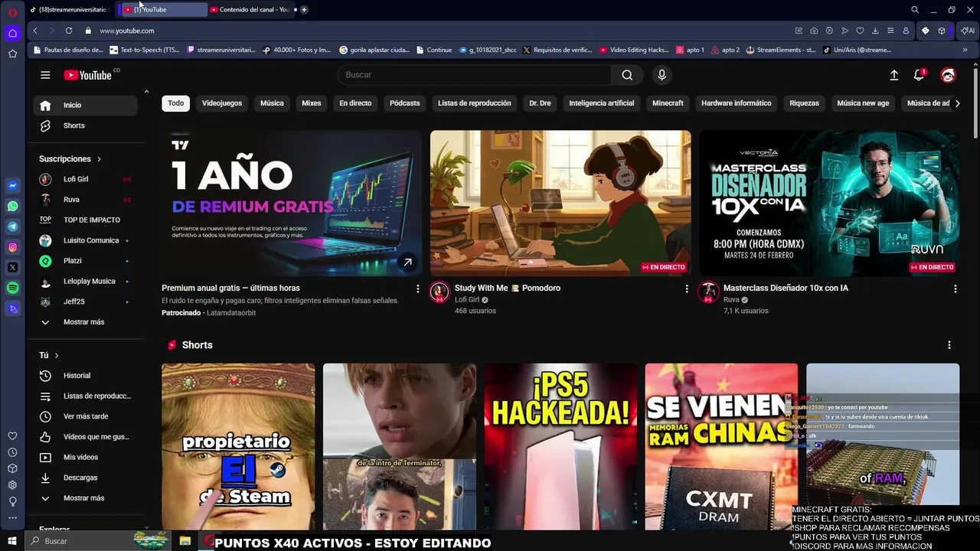Expand the Suscripciones 'Mostrar más' list
The height and width of the screenshot is (551, 980).
(84, 322)
